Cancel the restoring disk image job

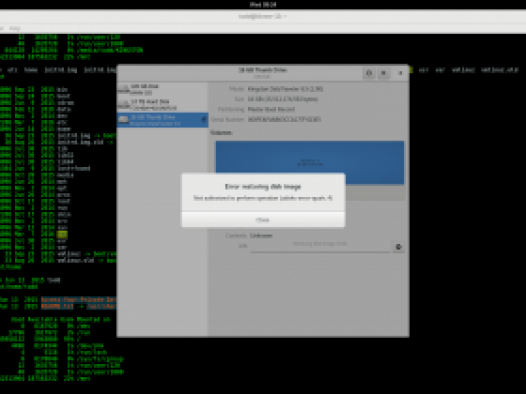click(398, 247)
